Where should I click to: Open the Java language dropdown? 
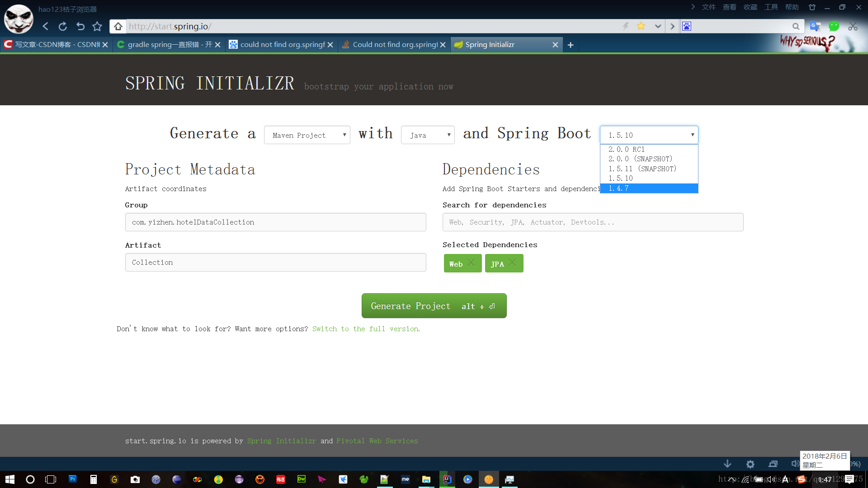428,135
